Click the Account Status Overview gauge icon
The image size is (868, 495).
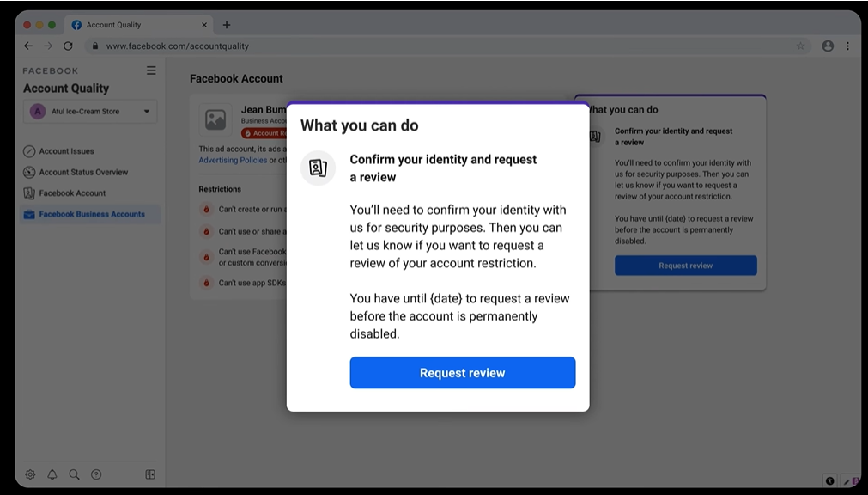29,173
